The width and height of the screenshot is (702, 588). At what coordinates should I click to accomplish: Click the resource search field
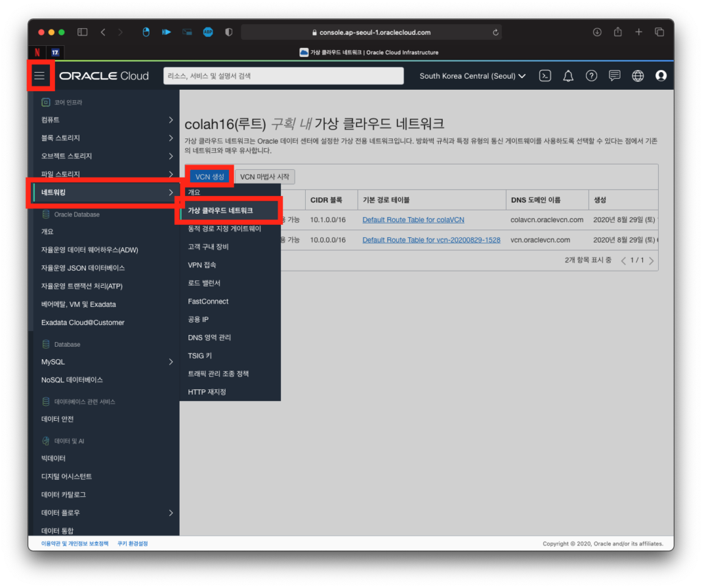[283, 76]
